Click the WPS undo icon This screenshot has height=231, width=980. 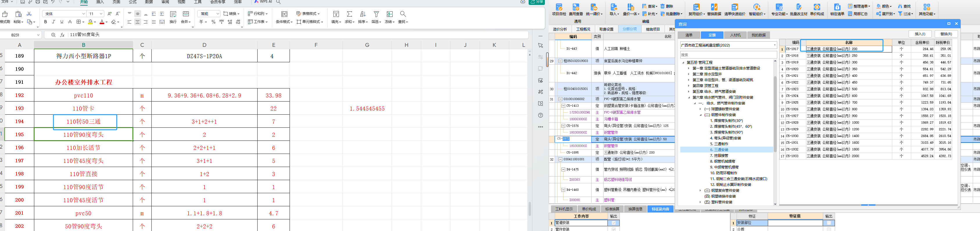[x=53, y=2]
